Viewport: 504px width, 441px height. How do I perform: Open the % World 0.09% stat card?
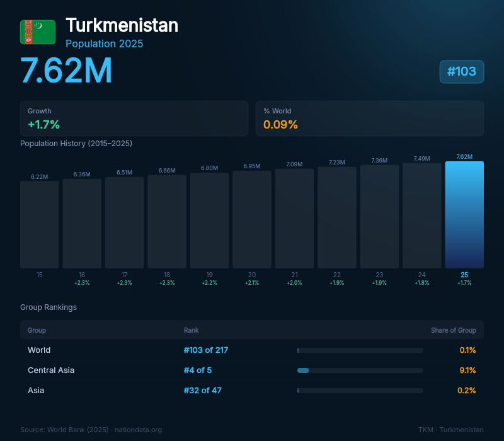tap(370, 118)
